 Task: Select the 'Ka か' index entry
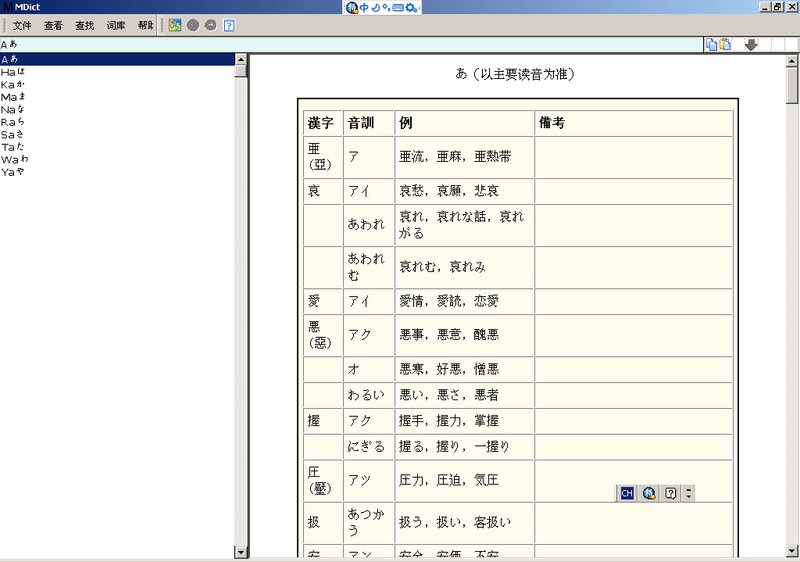click(14, 84)
